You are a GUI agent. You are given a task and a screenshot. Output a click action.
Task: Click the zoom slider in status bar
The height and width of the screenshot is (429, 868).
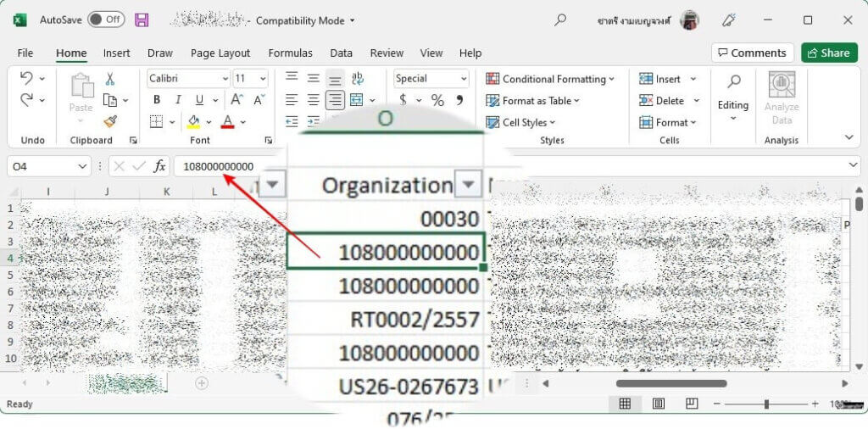pyautogui.click(x=767, y=404)
